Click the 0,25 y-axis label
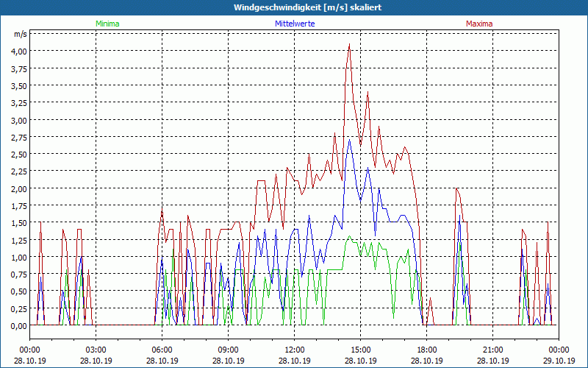Image resolution: width=588 pixels, height=368 pixels. [x=18, y=308]
